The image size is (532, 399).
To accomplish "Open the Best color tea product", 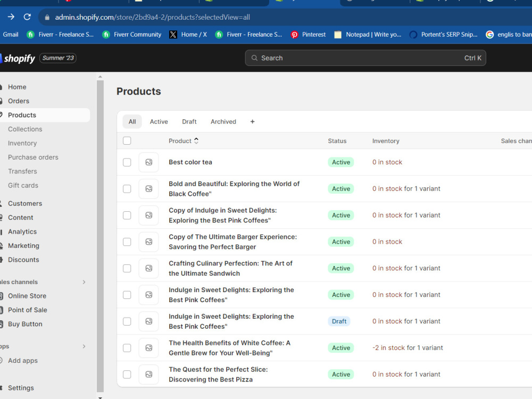I will click(190, 162).
